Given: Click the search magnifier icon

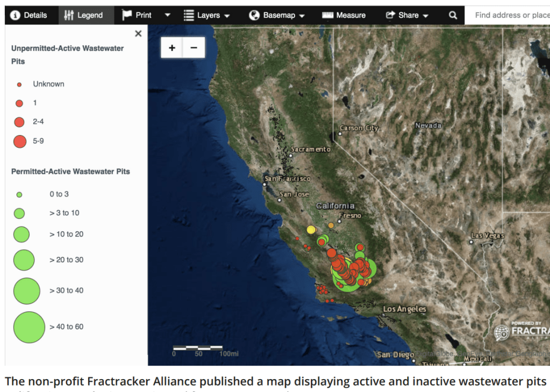Looking at the screenshot, I should 453,15.
